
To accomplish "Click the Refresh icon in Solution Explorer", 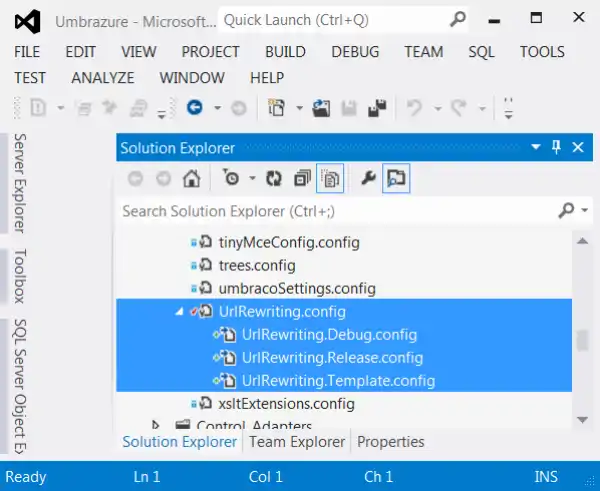I will point(274,178).
